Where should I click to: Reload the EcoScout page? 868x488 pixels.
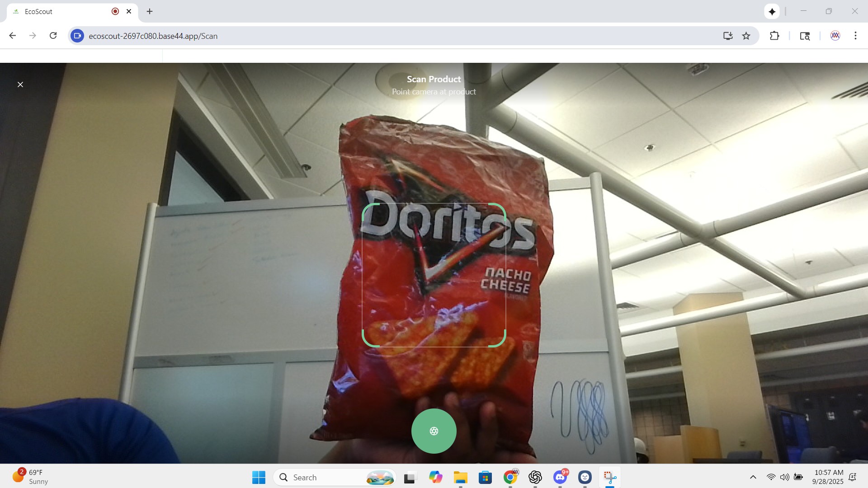point(53,36)
